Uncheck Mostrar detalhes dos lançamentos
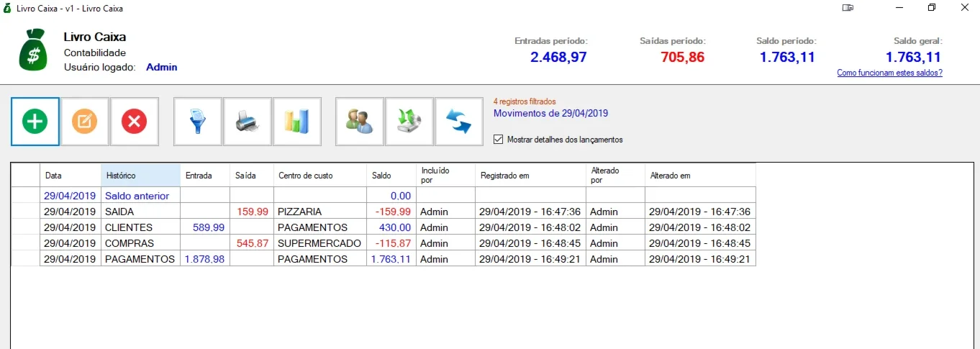The height and width of the screenshot is (349, 980). click(498, 140)
